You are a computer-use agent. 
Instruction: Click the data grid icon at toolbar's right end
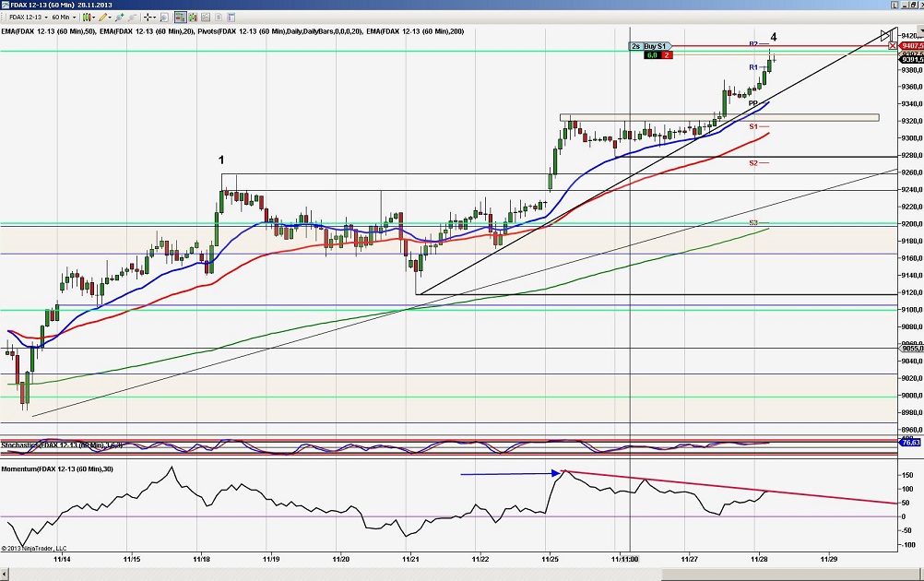click(x=231, y=17)
